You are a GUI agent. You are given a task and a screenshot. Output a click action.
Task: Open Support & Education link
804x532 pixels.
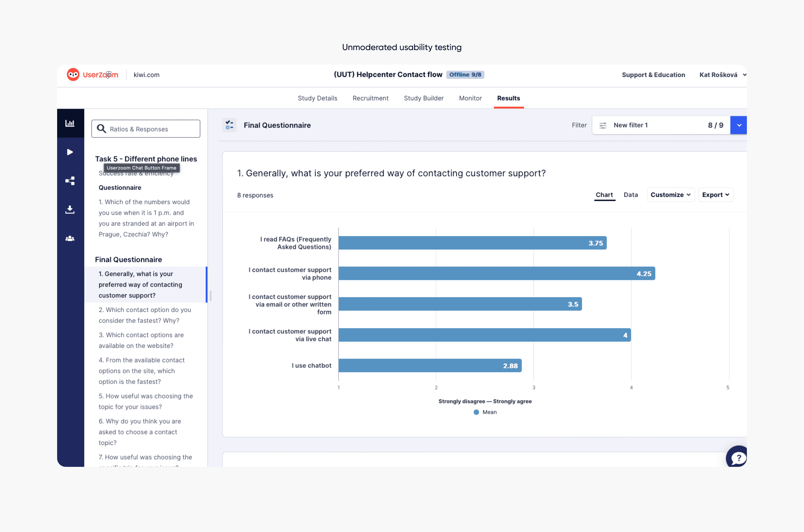[653, 75]
